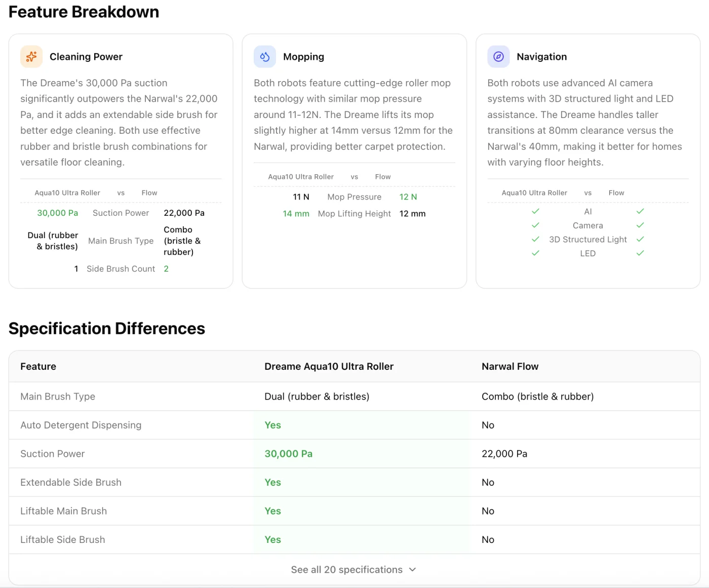
Task: Click the Side Brush Count value 1
Action: [x=76, y=268]
